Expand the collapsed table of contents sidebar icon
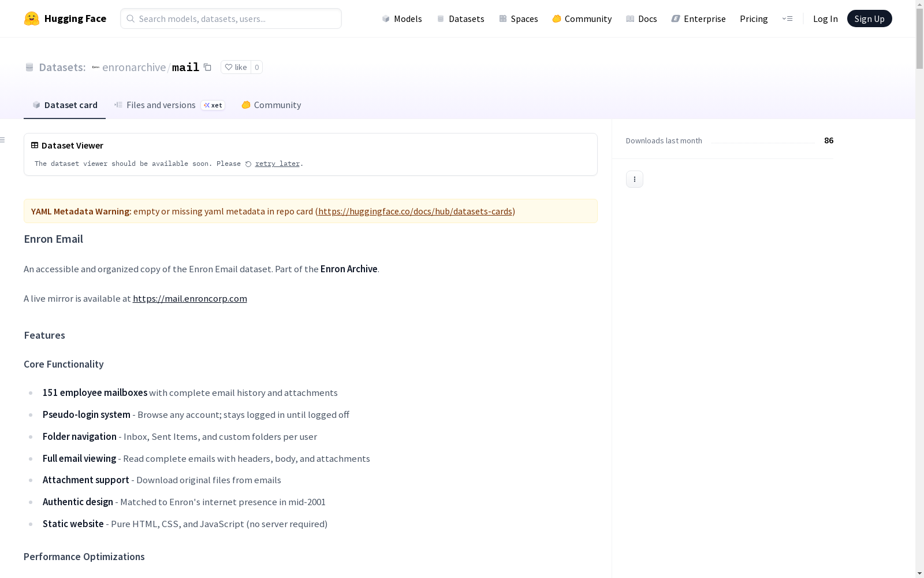924x578 pixels. tap(3, 140)
